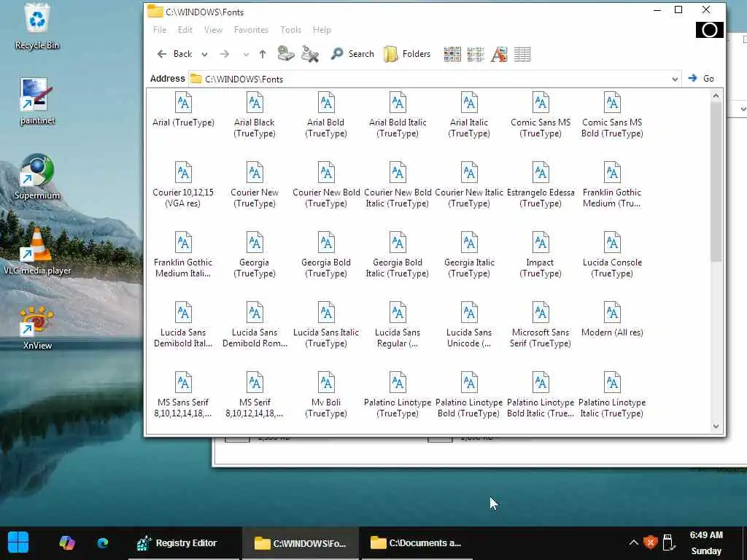Viewport: 747px width, 560px height.
Task: Go back using the Back toolbar button
Action: (174, 54)
